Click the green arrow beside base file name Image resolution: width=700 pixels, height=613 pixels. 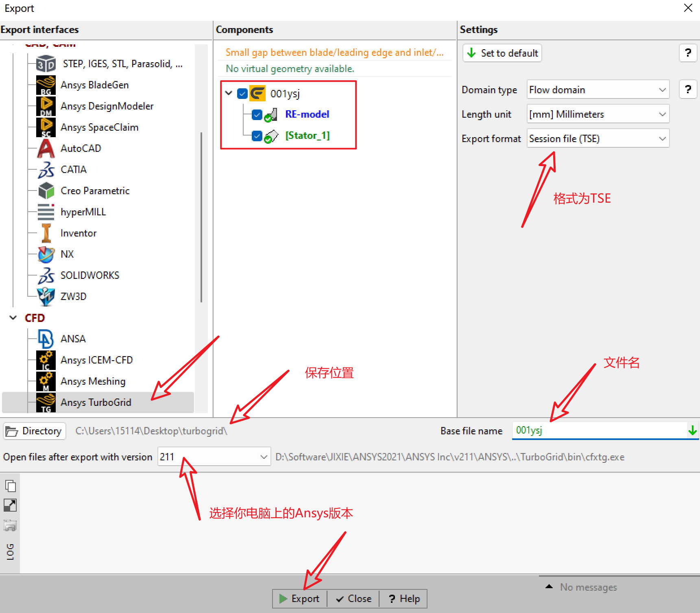click(x=692, y=430)
